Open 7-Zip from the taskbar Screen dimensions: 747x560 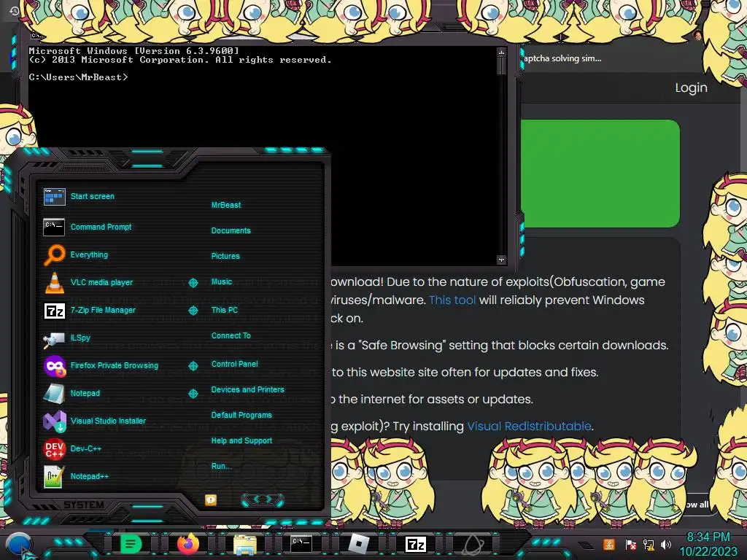click(x=415, y=544)
